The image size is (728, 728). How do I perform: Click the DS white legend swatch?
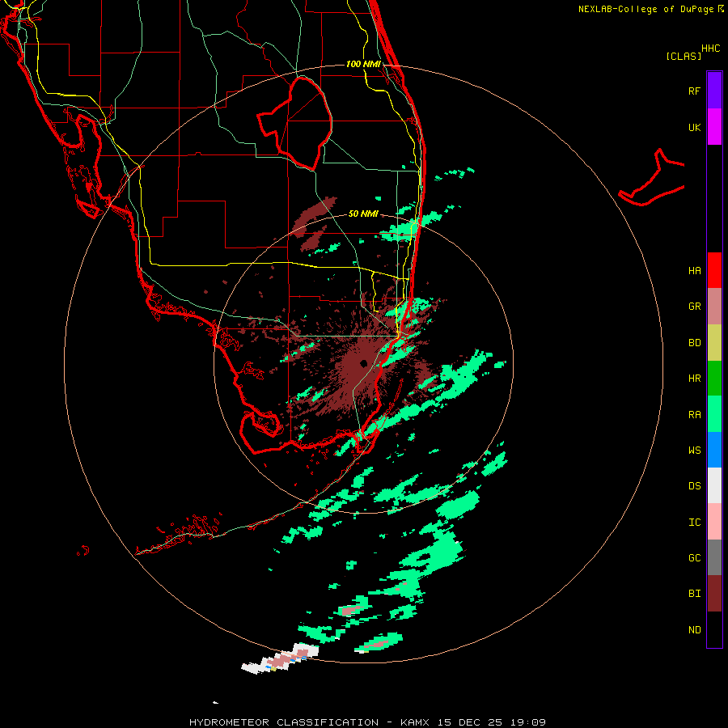click(714, 485)
